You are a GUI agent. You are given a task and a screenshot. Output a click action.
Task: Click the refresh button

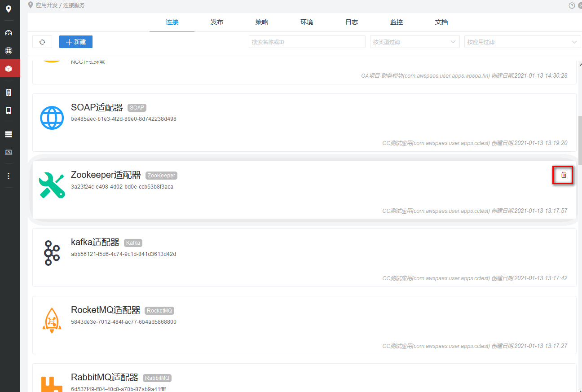point(42,42)
